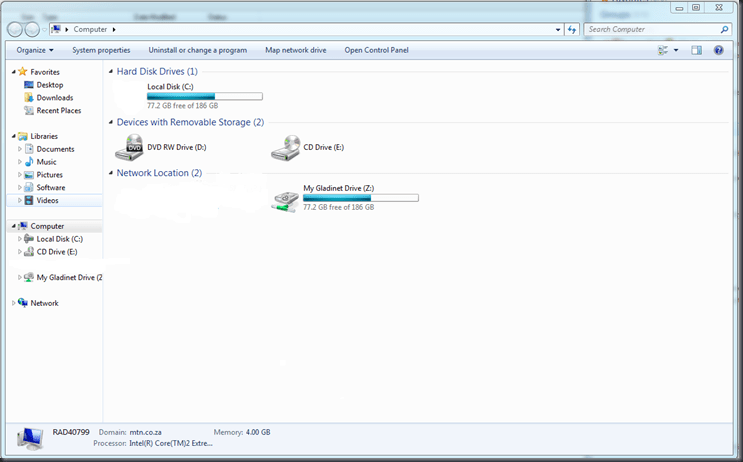Image resolution: width=743 pixels, height=462 pixels.
Task: Collapse the Computer tree node
Action: [14, 226]
